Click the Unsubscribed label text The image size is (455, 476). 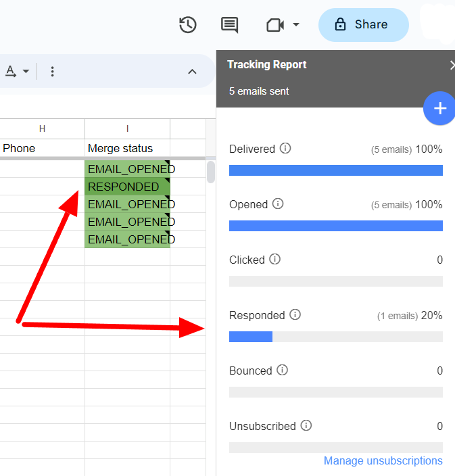[262, 426]
